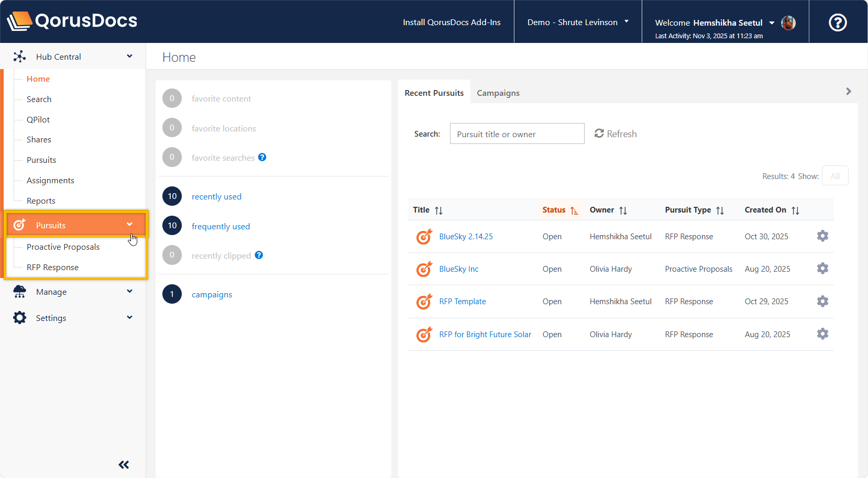Click the gear icon for BlueSky 2.14.25
Screen dimensions: 868x478
[x=822, y=236]
